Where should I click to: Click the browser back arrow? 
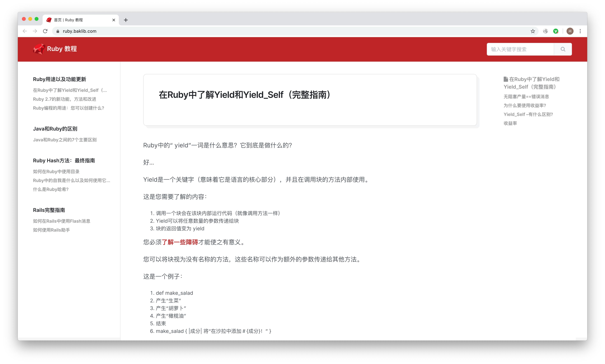coord(25,31)
